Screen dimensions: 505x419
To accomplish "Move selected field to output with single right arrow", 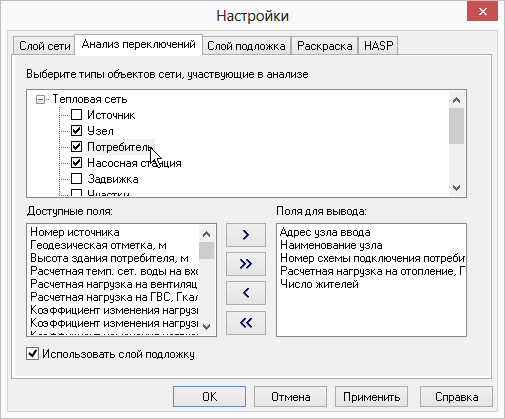I will pos(246,235).
